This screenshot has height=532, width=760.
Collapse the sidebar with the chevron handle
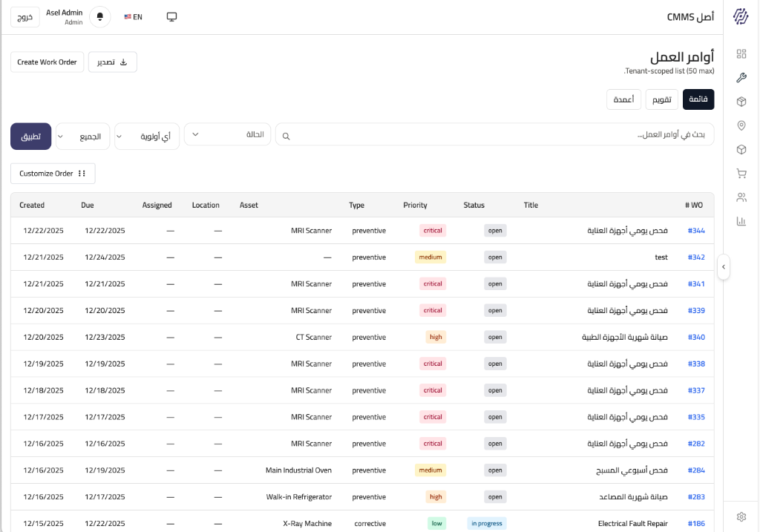point(724,266)
